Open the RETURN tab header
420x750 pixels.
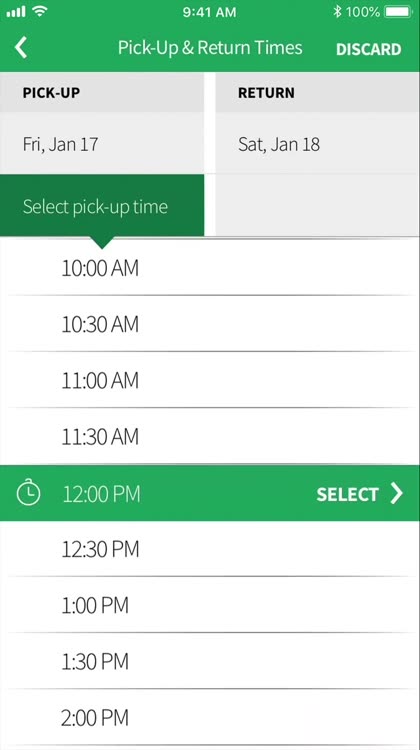click(x=318, y=92)
